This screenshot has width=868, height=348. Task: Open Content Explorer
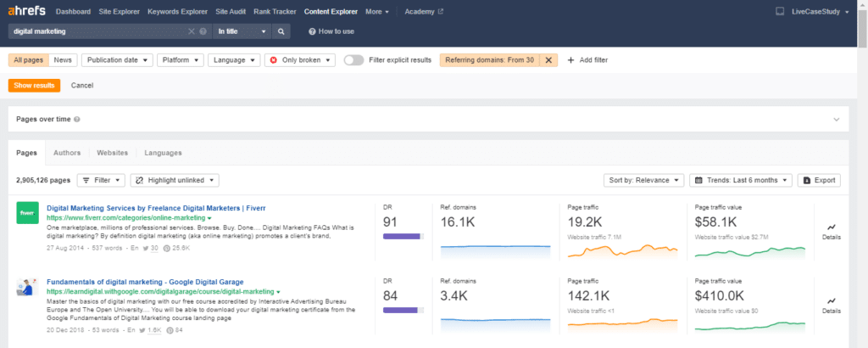tap(331, 11)
